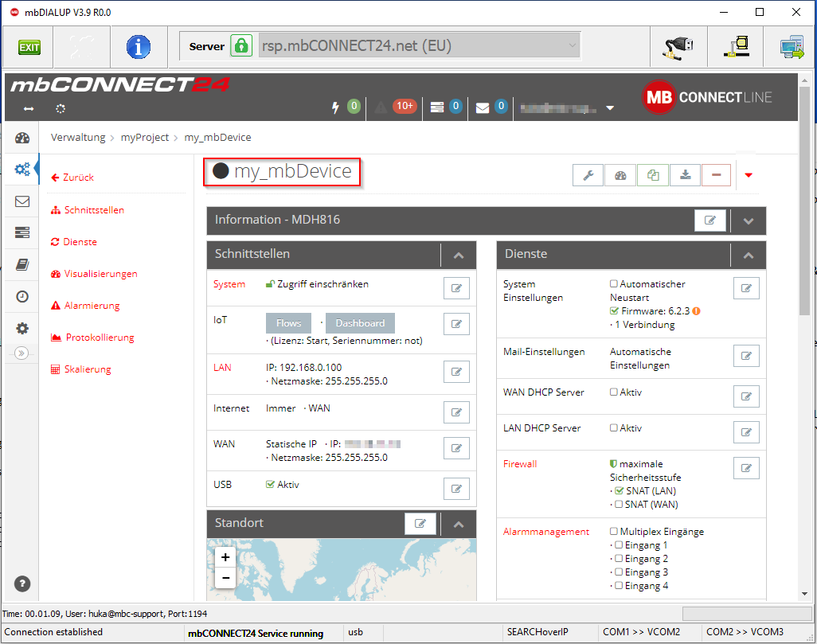Collapse the Dienste panel

tap(749, 256)
